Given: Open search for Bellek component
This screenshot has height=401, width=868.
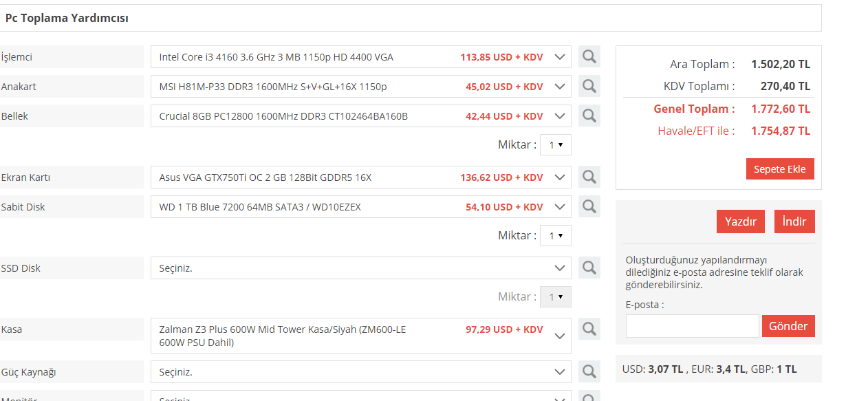Looking at the screenshot, I should [589, 116].
